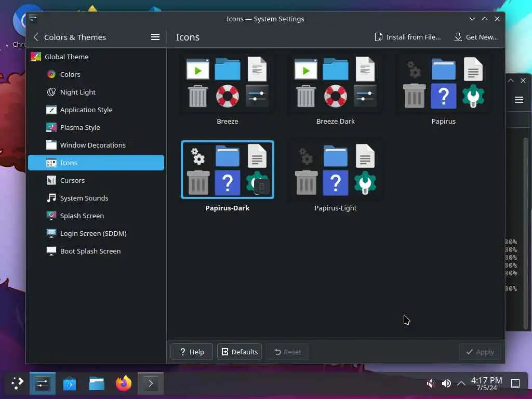Expand hidden system tray icons
The width and height of the screenshot is (532, 399).
coord(461,383)
